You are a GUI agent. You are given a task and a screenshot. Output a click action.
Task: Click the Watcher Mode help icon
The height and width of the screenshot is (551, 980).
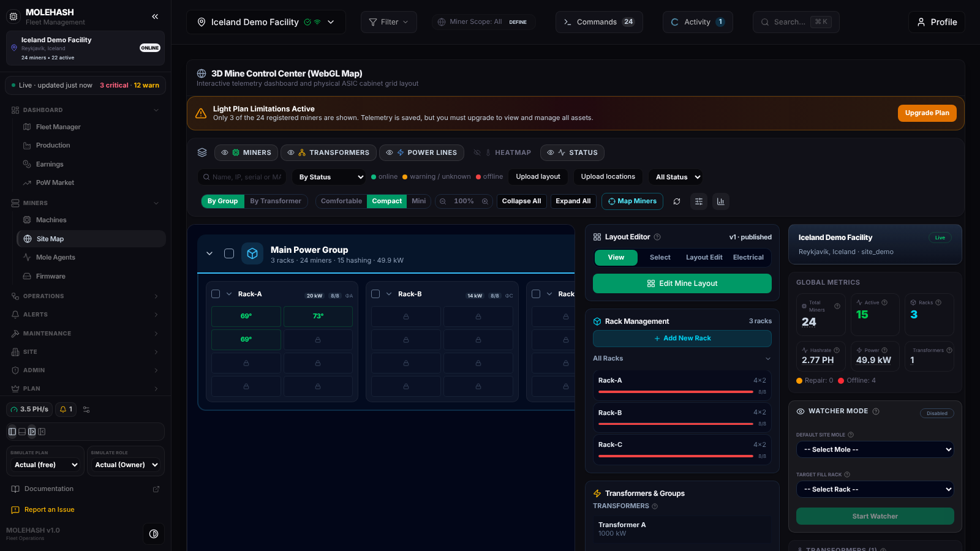(x=876, y=411)
